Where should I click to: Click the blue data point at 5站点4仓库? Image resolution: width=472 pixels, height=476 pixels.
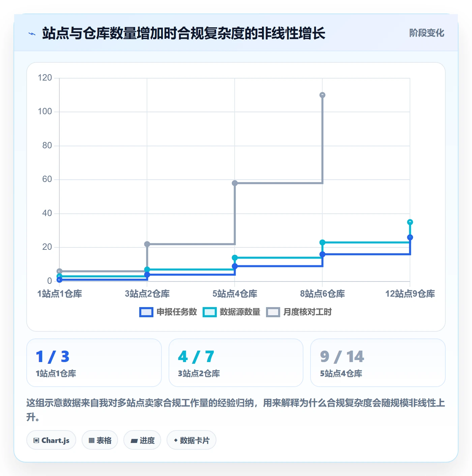(235, 266)
